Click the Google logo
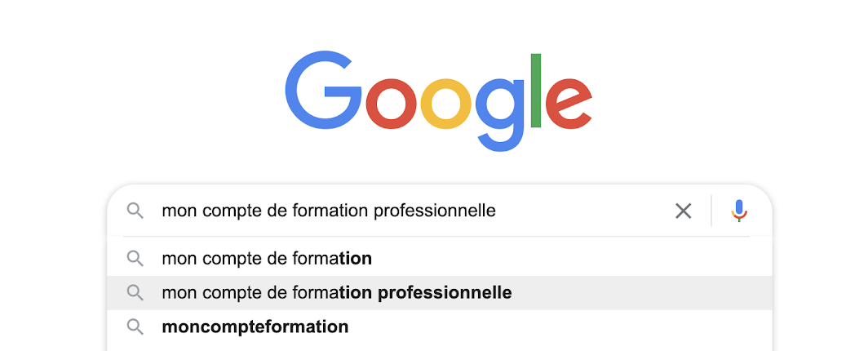 [439, 100]
